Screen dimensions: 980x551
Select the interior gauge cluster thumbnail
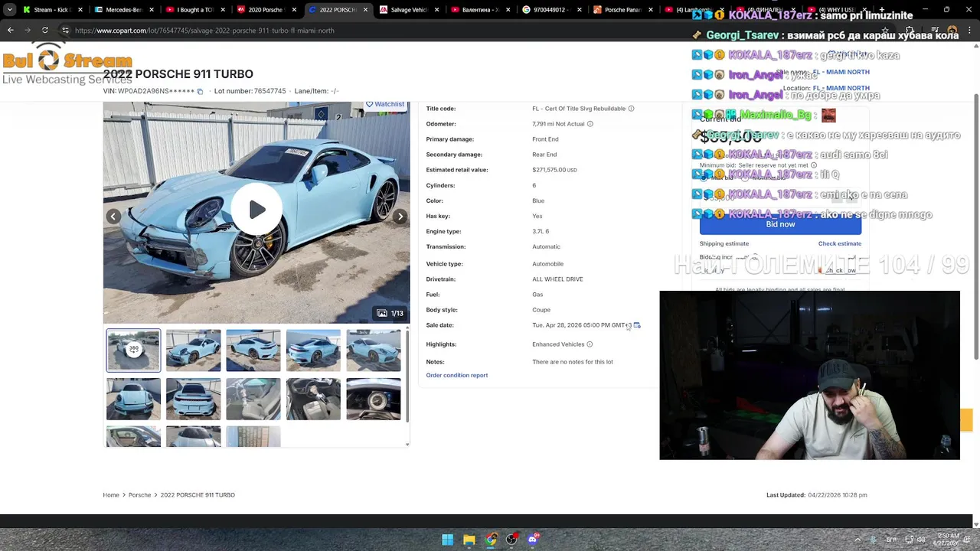(x=373, y=399)
